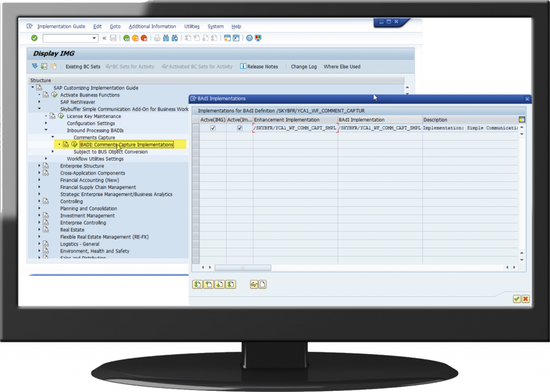Click the Existing BC Sets button
Viewport: 550px width, 392px height.
coord(83,67)
